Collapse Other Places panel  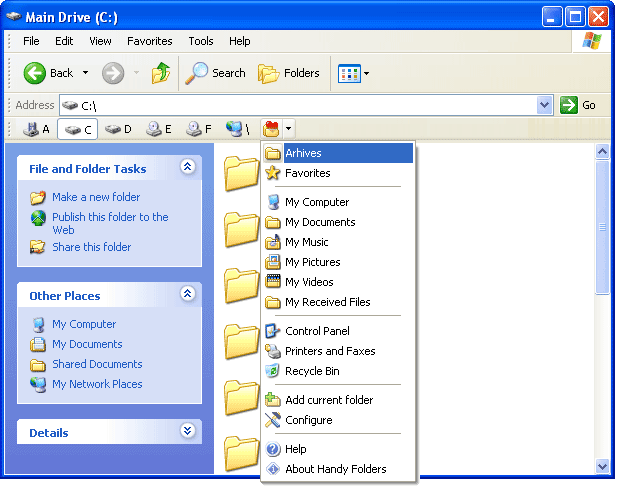tap(187, 294)
